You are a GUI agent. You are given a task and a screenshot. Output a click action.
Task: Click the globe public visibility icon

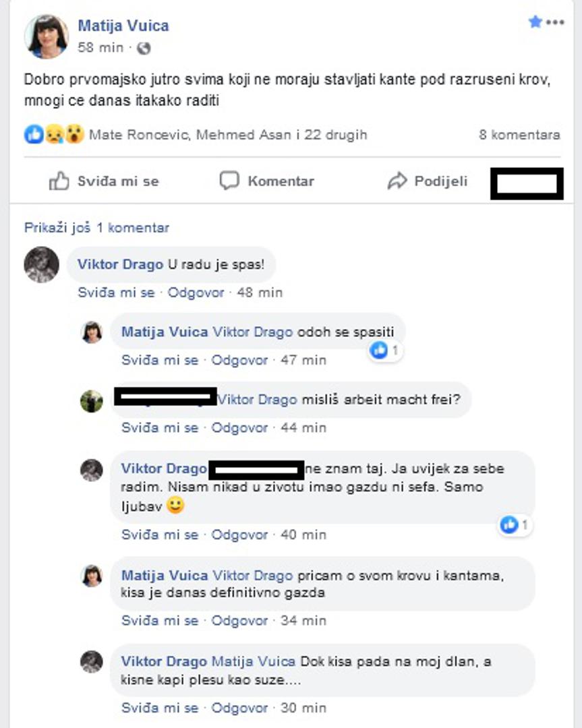144,48
